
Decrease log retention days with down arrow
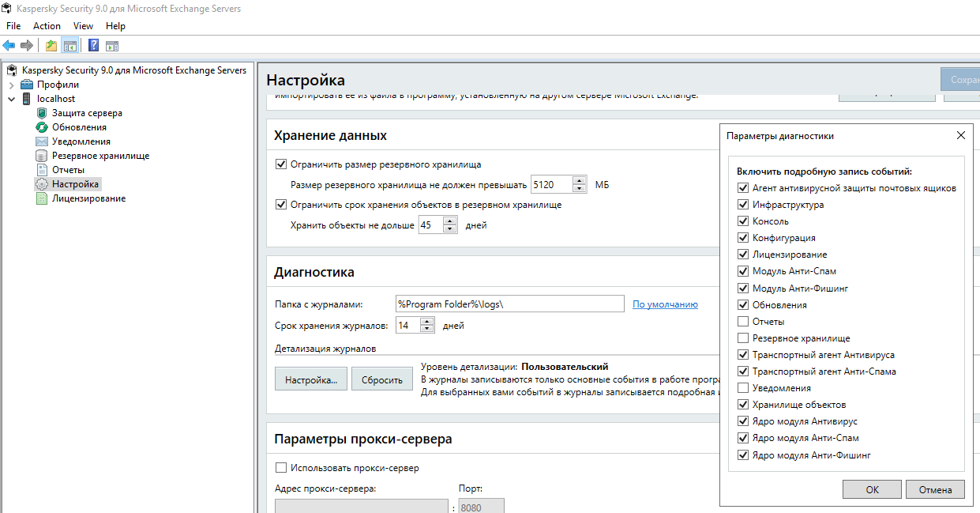point(427,329)
